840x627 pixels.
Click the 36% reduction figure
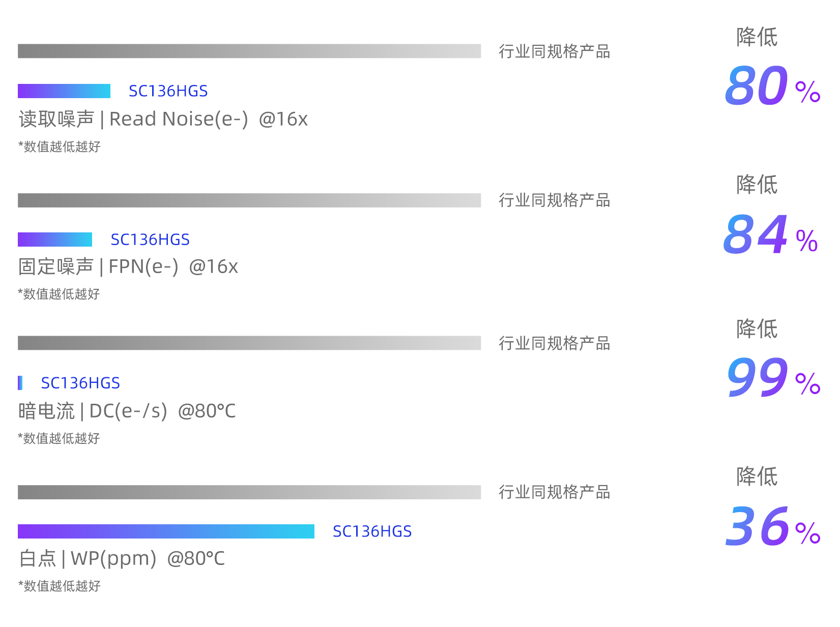[772, 527]
